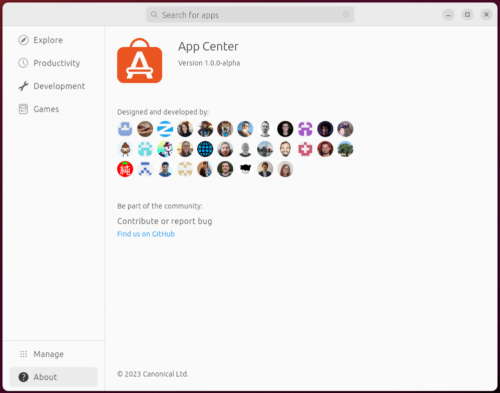Click the Designed and developed by label
The width and height of the screenshot is (500, 393).
click(x=163, y=112)
